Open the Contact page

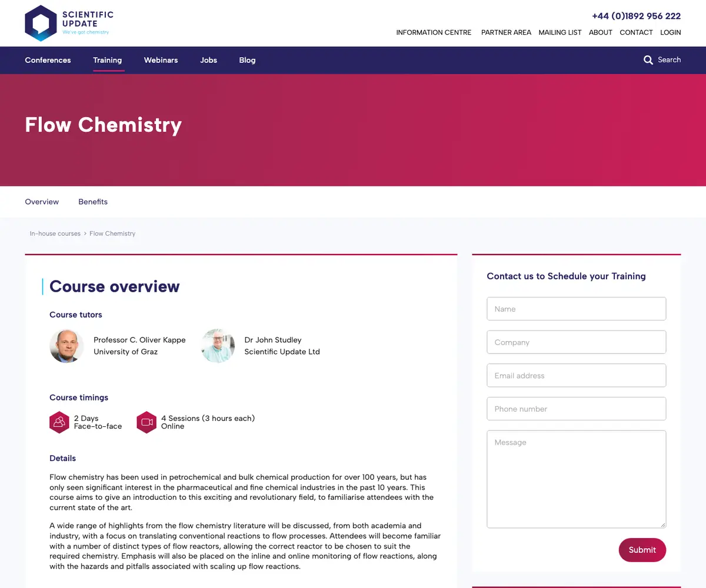(x=636, y=32)
